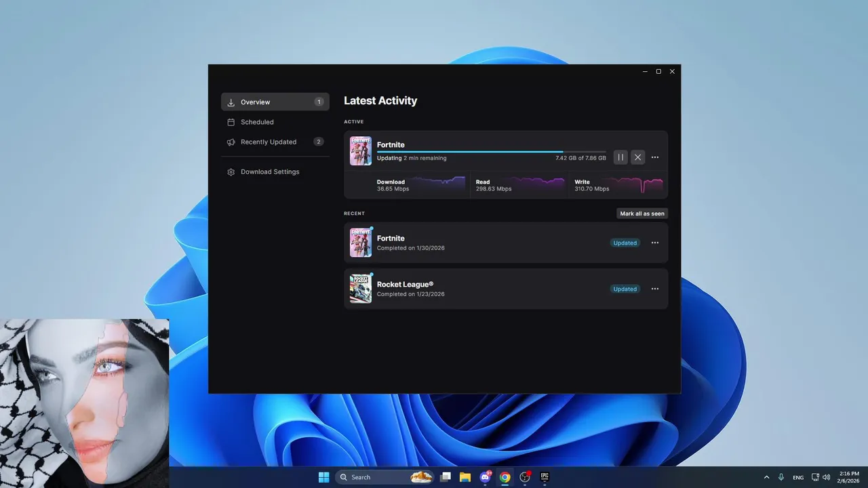Screen dimensions: 868x488
Task: Click the '310.70 Mbps' write value
Action: 592,189
